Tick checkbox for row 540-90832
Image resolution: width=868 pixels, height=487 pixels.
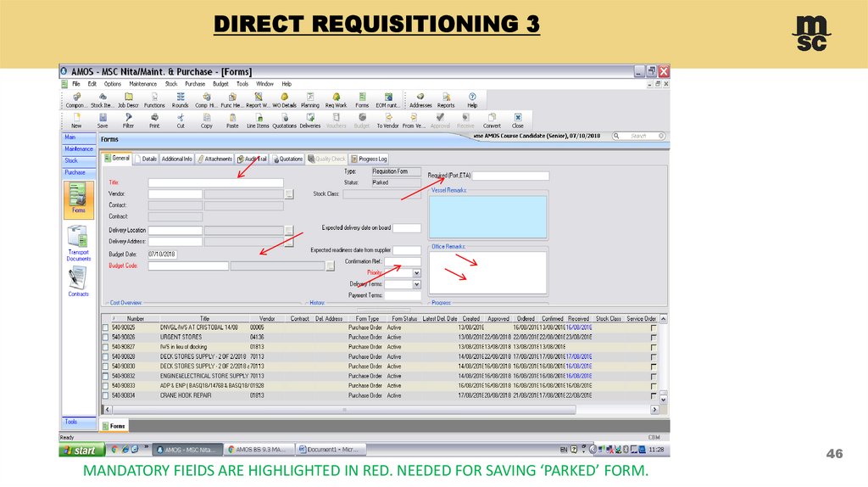pyautogui.click(x=106, y=376)
